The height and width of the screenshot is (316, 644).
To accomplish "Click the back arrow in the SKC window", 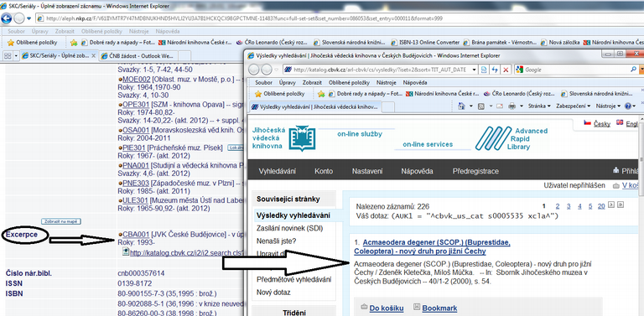I will click(x=7, y=18).
